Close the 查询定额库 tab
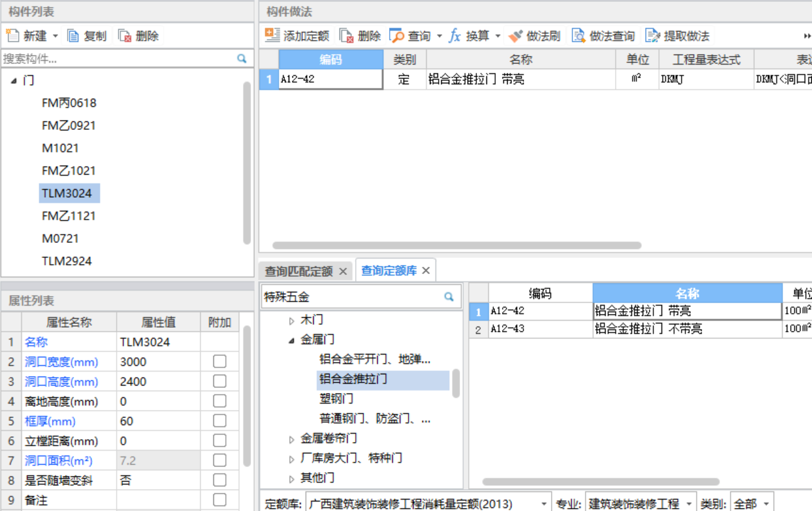This screenshot has width=812, height=511. click(x=425, y=271)
